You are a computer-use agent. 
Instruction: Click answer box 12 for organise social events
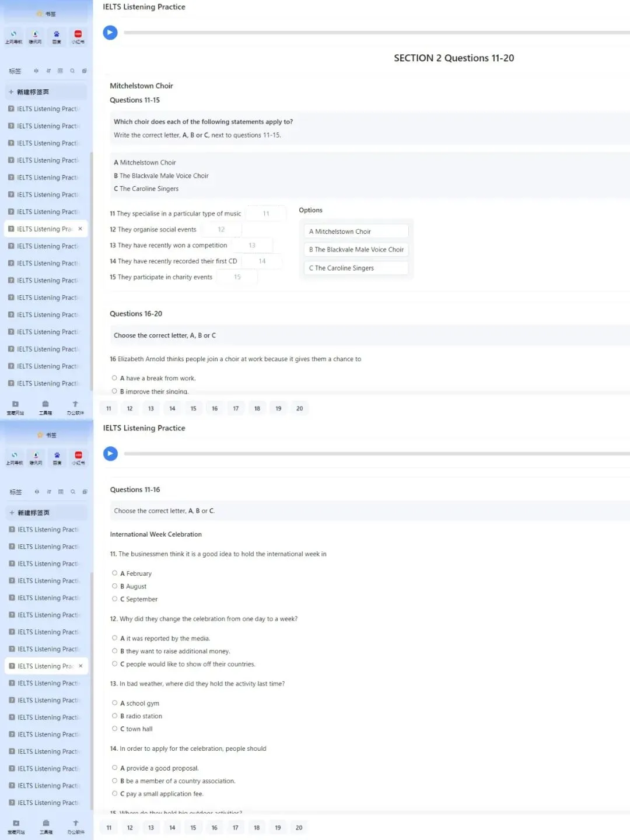click(x=221, y=229)
